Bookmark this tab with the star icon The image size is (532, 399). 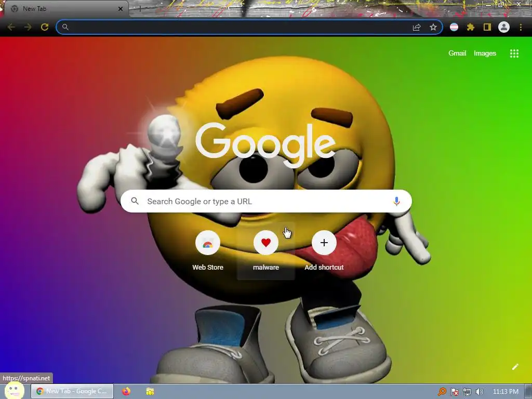pyautogui.click(x=433, y=27)
